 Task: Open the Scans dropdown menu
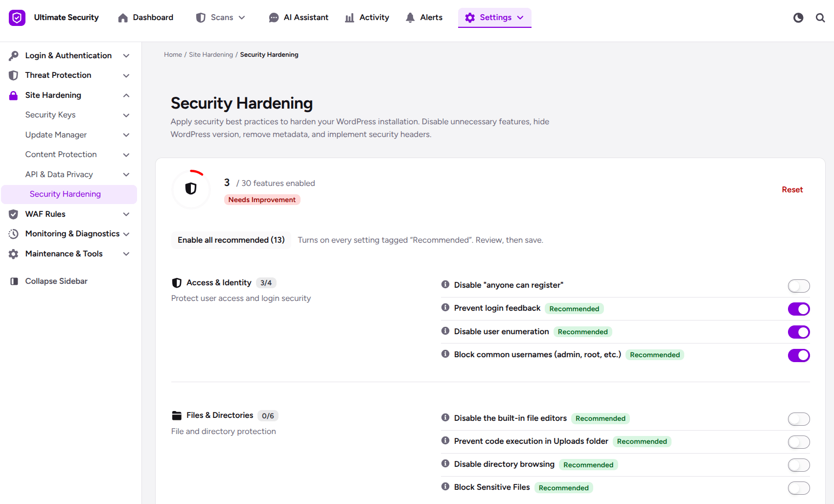click(x=221, y=18)
